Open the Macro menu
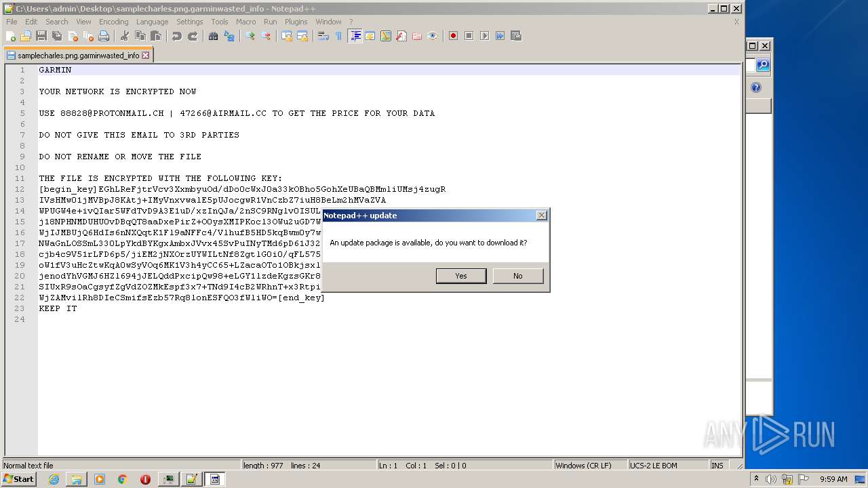Image resolution: width=868 pixels, height=488 pixels. pos(246,22)
